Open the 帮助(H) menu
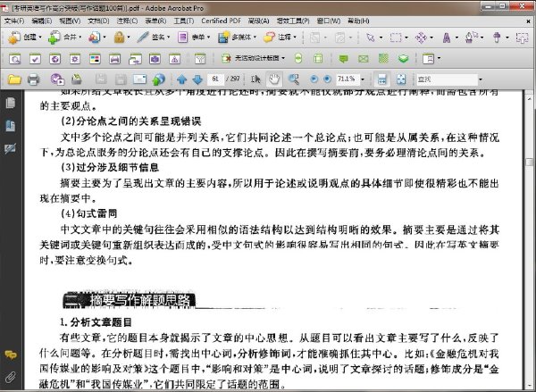The height and width of the screenshot is (392, 536). click(x=358, y=21)
